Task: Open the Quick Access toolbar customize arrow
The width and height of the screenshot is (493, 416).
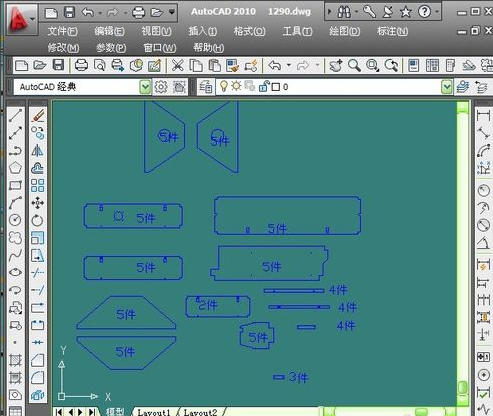Action: pyautogui.click(x=172, y=12)
